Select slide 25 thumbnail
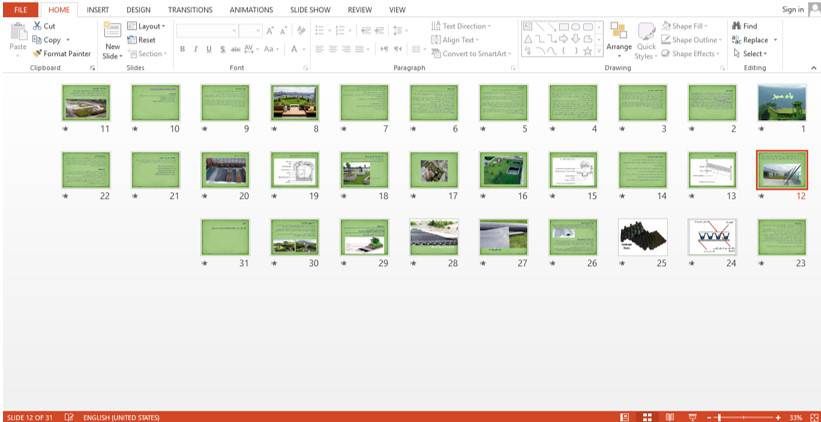Screen dimensions: 821x422 tap(642, 237)
